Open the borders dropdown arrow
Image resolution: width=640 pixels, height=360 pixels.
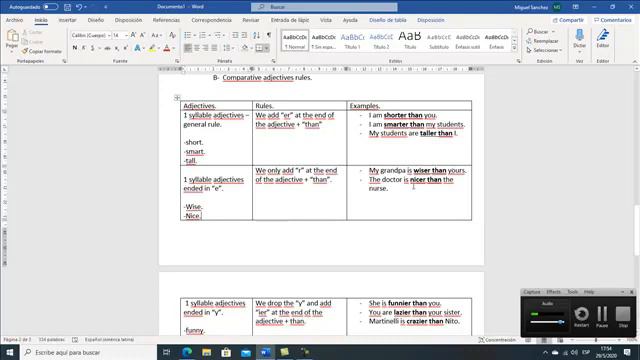point(267,48)
